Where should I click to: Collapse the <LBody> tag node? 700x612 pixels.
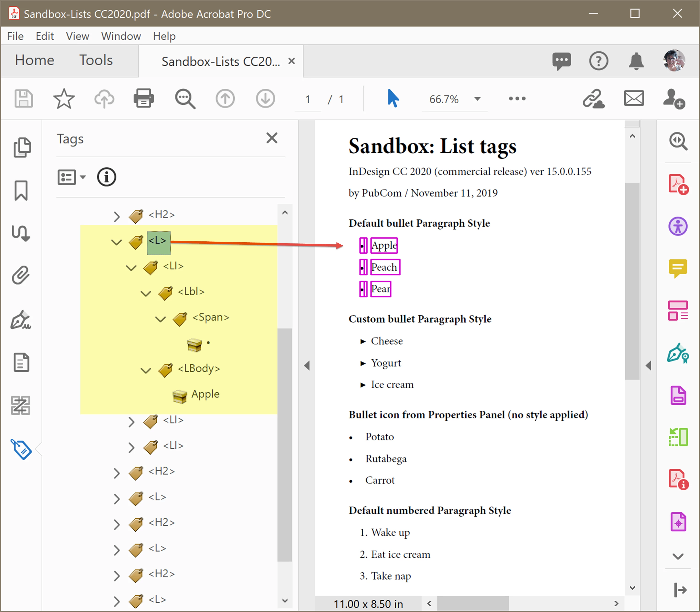pos(146,371)
